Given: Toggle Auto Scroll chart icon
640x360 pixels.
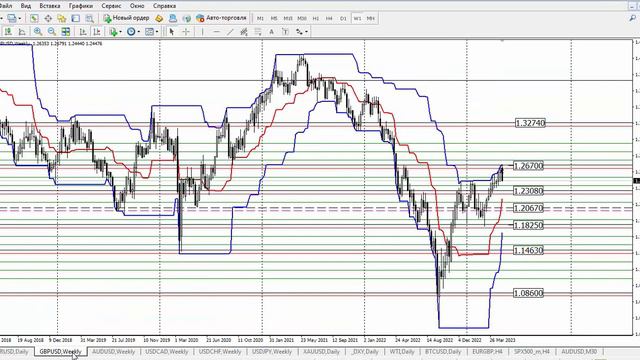Looking at the screenshot, I should (83, 32).
